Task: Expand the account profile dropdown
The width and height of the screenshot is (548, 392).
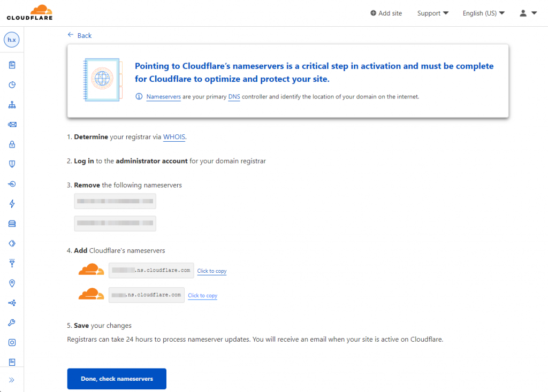Action: [x=527, y=13]
